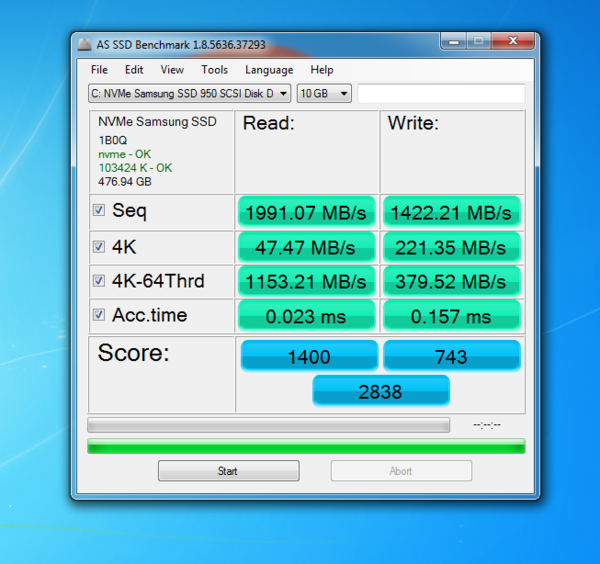Click the green overall progress bar
This screenshot has width=600, height=564.
click(x=306, y=446)
